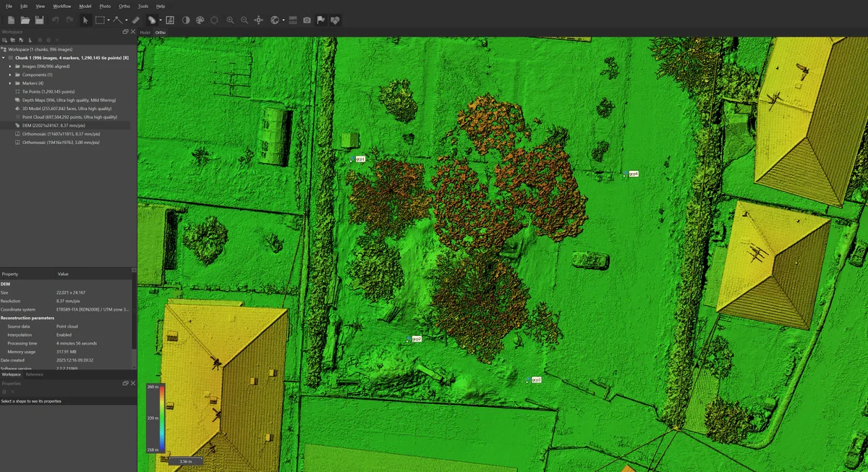The height and width of the screenshot is (472, 868).
Task: Open the draw shape tool dropdown arrow
Action: click(x=126, y=20)
